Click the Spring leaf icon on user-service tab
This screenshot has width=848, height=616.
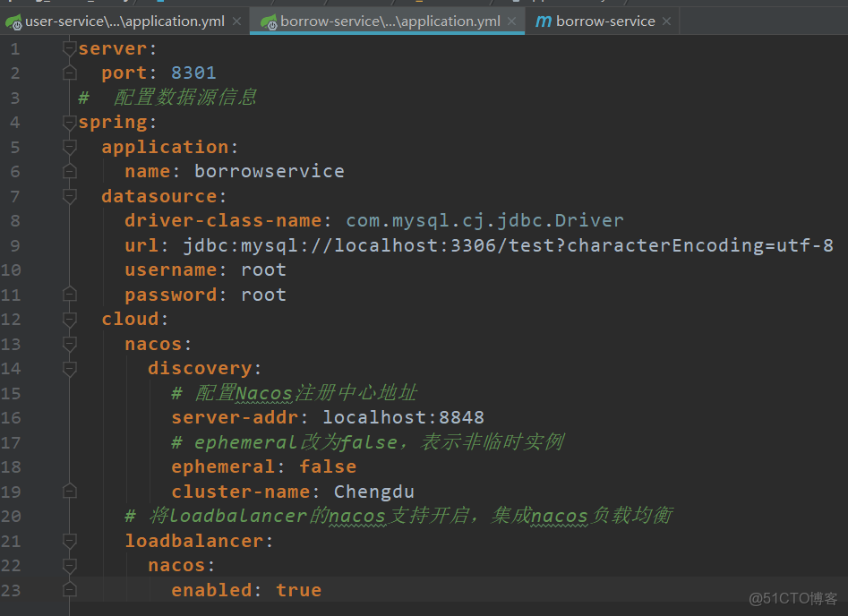(x=13, y=20)
